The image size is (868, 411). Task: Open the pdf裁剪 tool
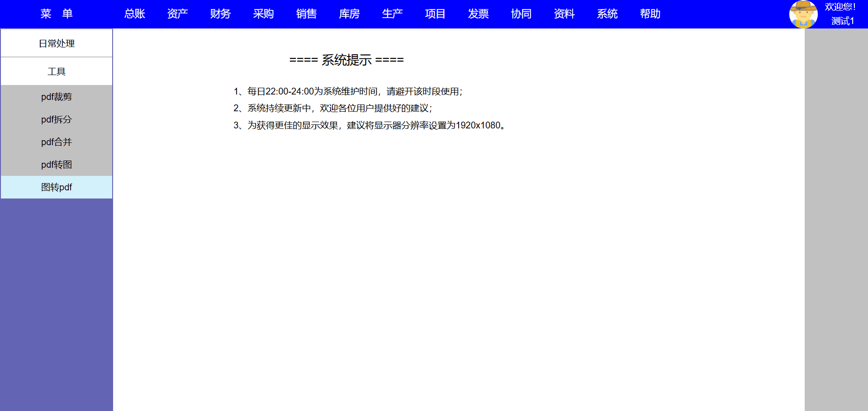[x=57, y=97]
